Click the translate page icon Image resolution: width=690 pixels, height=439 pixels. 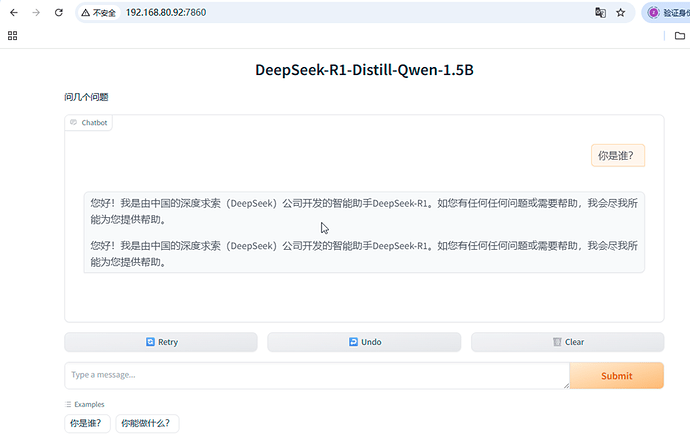600,13
